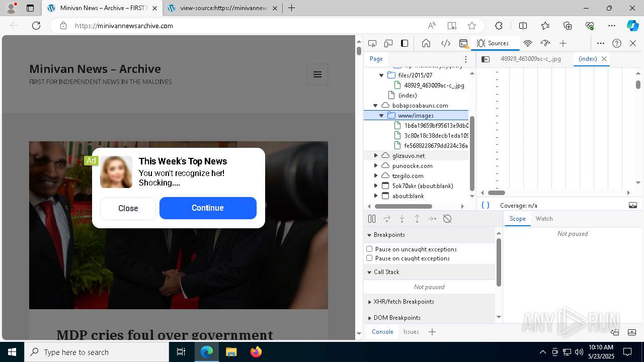Select the (index) file in the tree
The image size is (644, 362).
pyautogui.click(x=408, y=96)
